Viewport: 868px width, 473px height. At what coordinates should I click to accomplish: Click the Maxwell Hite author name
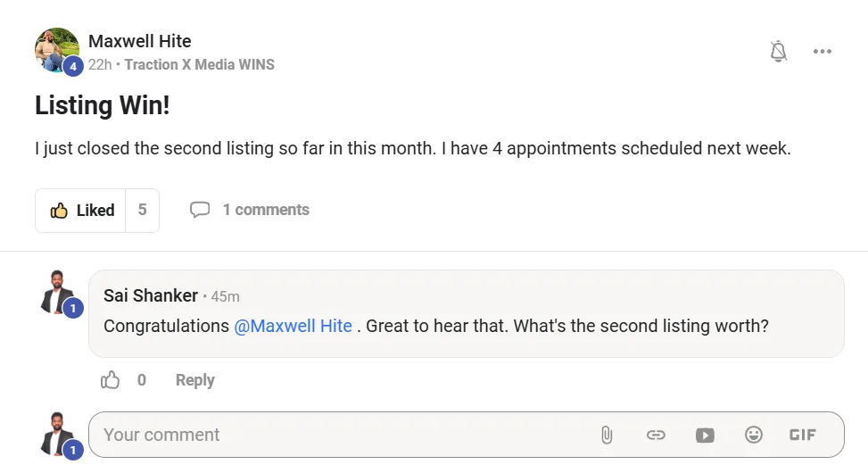point(139,41)
